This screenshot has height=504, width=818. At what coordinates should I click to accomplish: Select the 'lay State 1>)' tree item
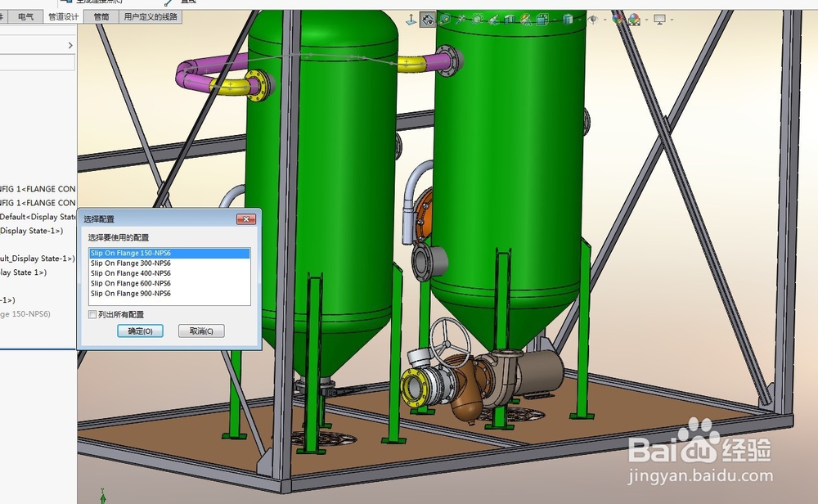[x=24, y=272]
